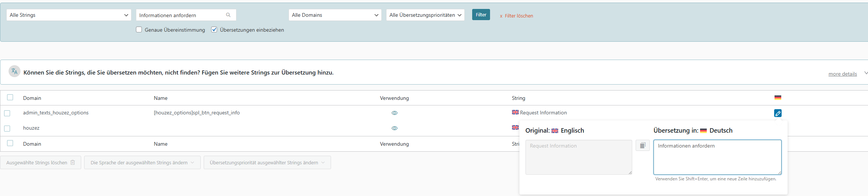Open the more details link
The width and height of the screenshot is (868, 196).
click(x=842, y=74)
